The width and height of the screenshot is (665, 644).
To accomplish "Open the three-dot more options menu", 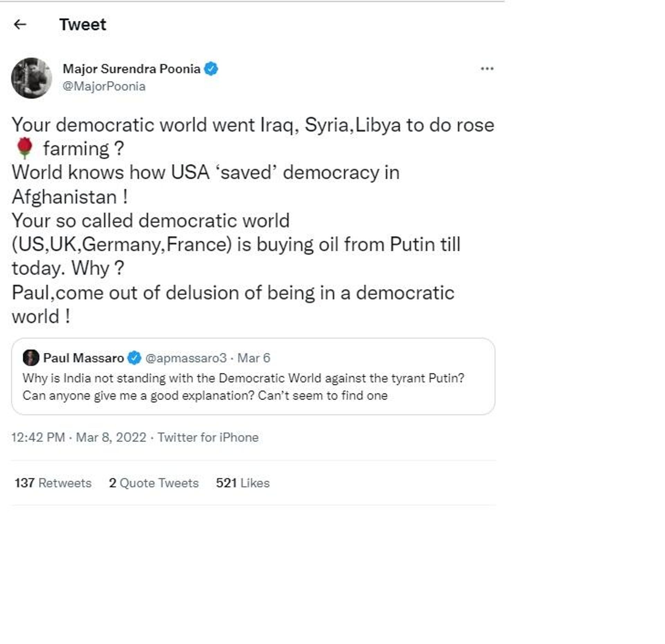I will pos(487,69).
